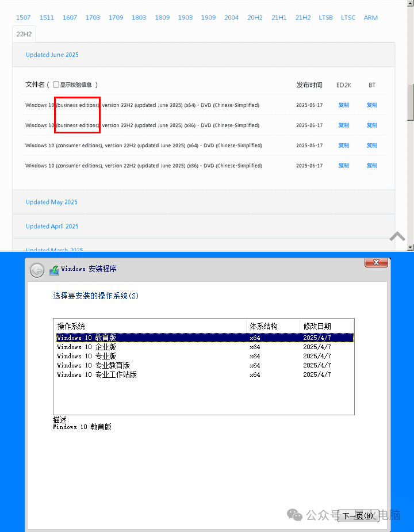414x532 pixels.
Task: Expand the Updated May 2025 section
Action: coord(52,202)
